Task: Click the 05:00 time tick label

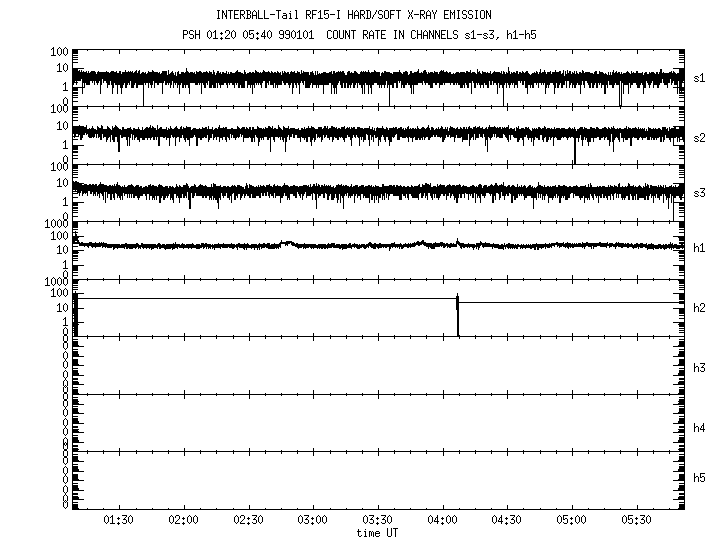Action: tap(571, 521)
